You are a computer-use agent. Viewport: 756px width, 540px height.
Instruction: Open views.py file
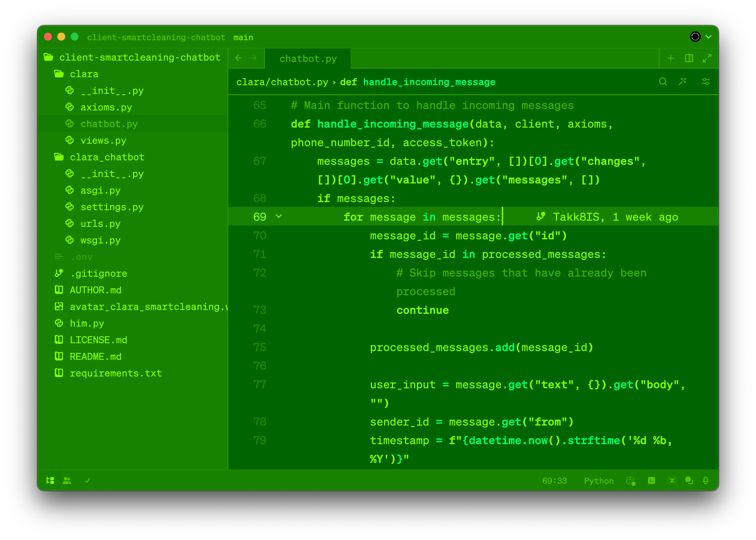133,140
